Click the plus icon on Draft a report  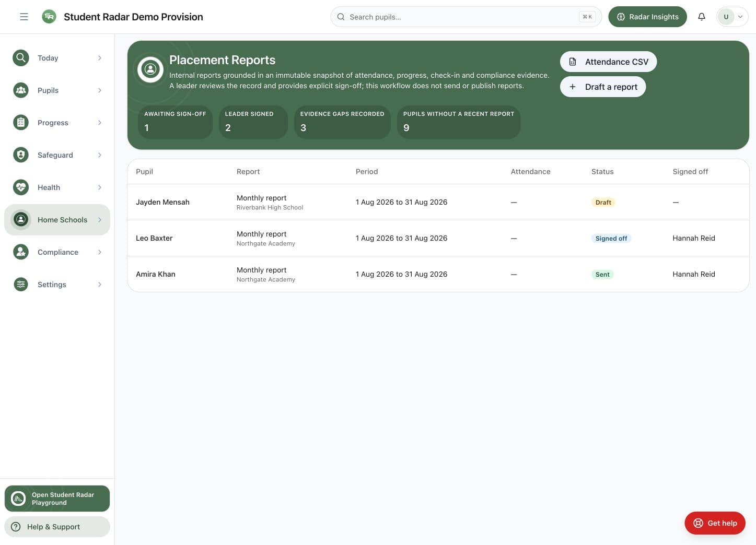coord(573,87)
